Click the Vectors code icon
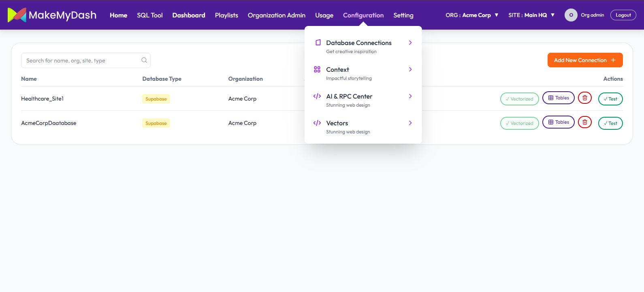644x292 pixels. coord(317,123)
